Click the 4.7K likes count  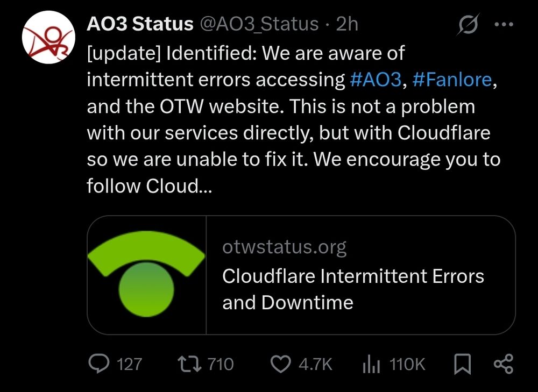315,364
